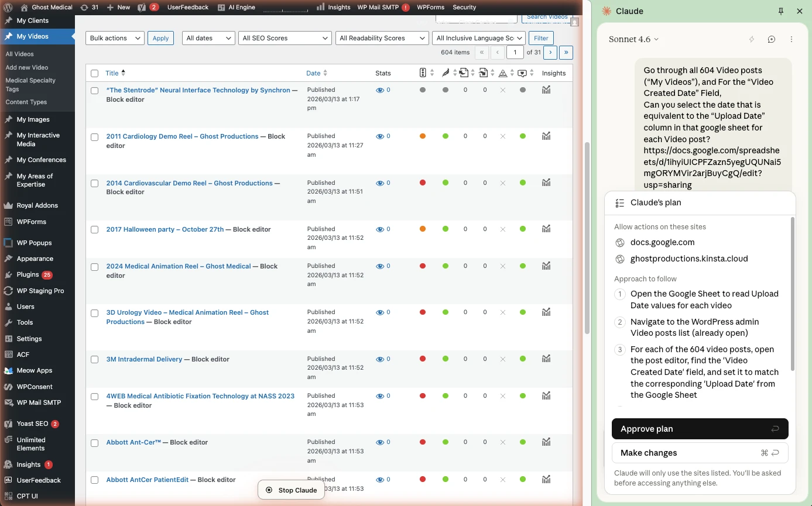The height and width of the screenshot is (506, 812).
Task: Sort by the SEO score traffic light column
Action: tap(423, 73)
